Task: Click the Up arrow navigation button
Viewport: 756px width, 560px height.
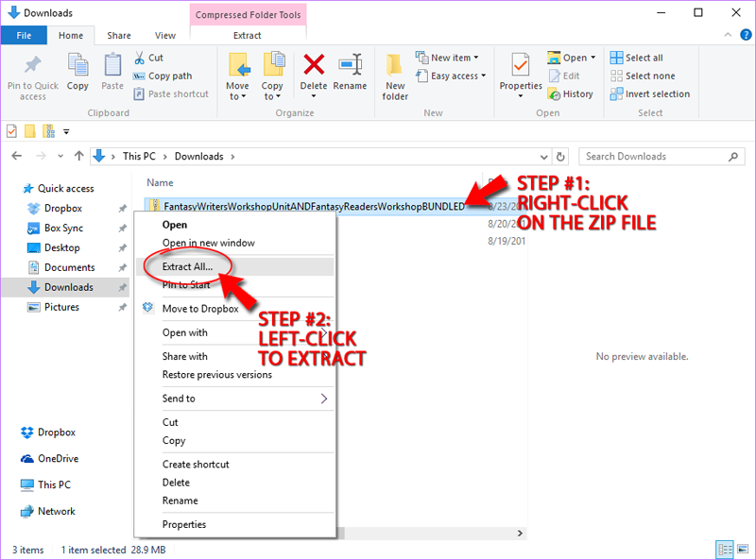Action: [74, 156]
